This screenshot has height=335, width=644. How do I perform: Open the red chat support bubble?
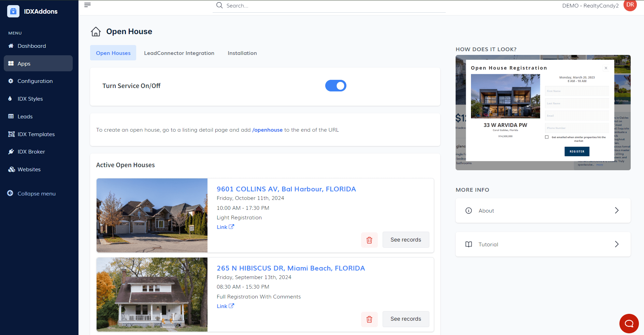pos(629,323)
